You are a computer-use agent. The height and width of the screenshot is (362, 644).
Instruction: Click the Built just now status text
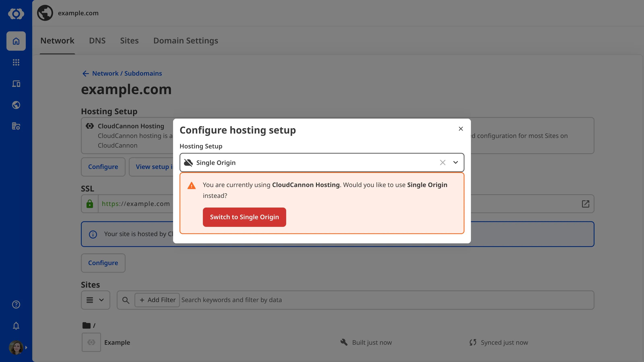pos(372,342)
